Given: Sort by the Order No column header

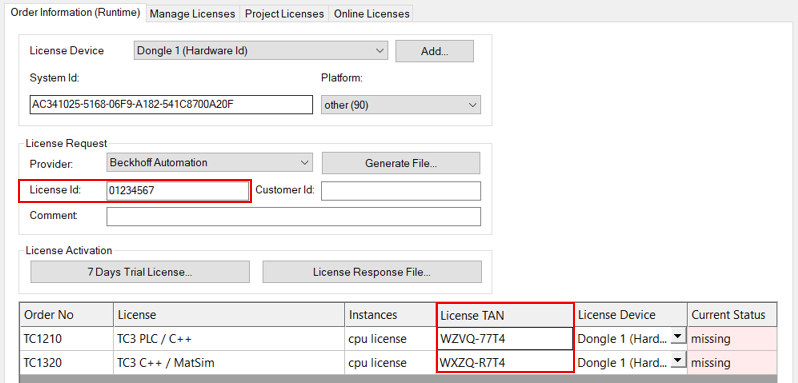Looking at the screenshot, I should [67, 315].
